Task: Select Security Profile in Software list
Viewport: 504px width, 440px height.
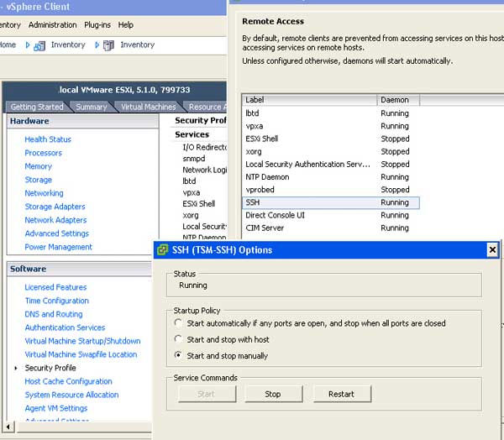Action: [x=50, y=368]
